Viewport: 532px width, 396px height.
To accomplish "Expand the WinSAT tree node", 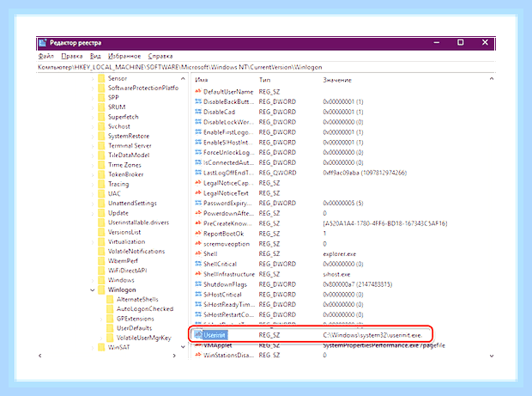I will click(93, 347).
